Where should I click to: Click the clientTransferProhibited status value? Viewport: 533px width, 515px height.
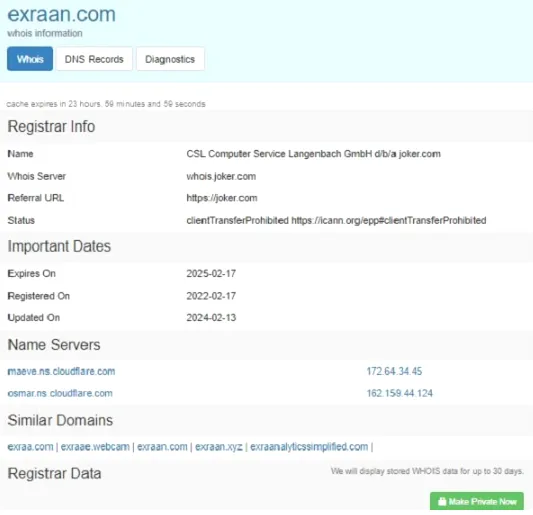coord(336,220)
